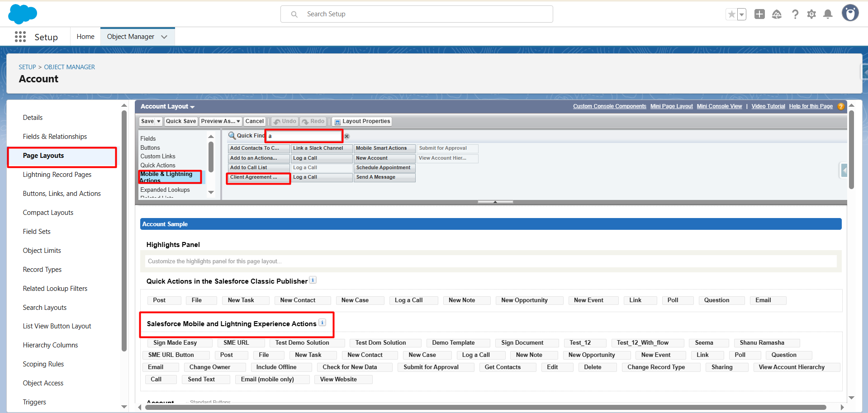This screenshot has width=868, height=413.
Task: Click the Help question mark icon
Action: (x=795, y=14)
